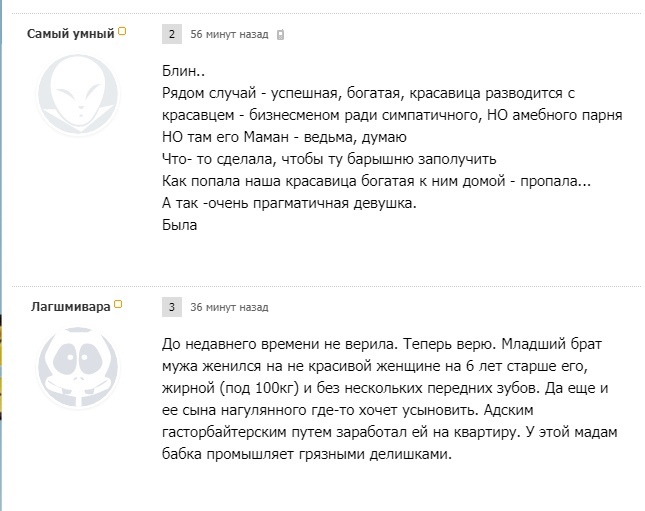Open the profile of user Самый умный
Image resolution: width=645 pixels, height=511 pixels.
(x=70, y=34)
